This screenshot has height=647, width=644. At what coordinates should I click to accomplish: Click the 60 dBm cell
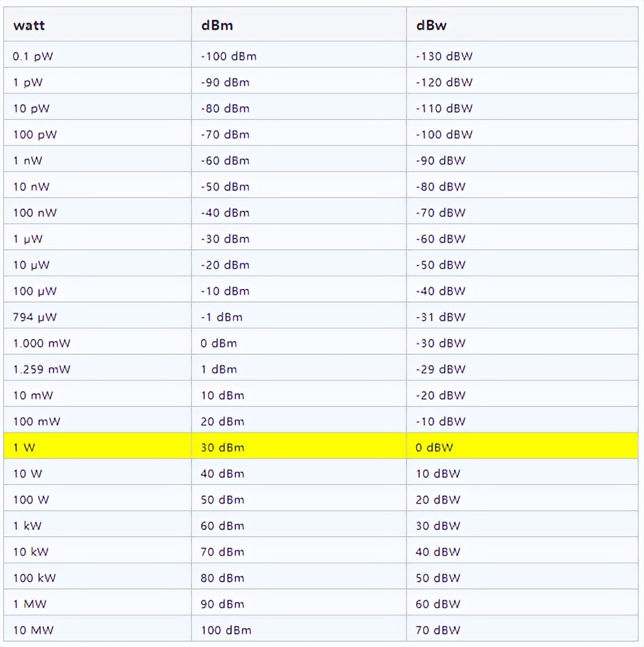(223, 526)
